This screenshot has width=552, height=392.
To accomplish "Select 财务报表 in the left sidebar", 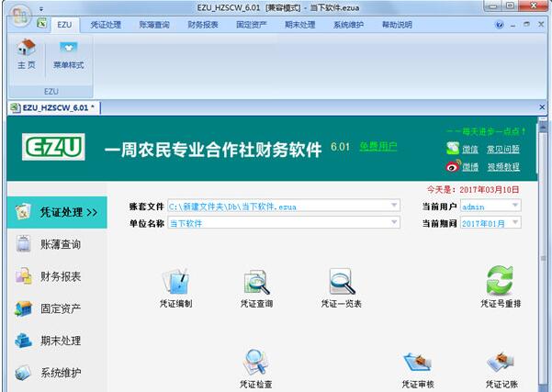I will 57,276.
